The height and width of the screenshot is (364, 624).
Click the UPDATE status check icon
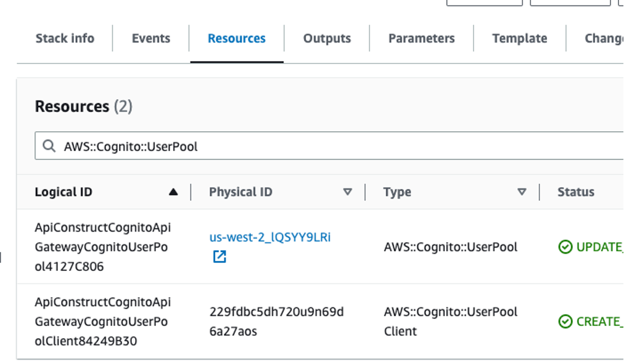(x=565, y=247)
